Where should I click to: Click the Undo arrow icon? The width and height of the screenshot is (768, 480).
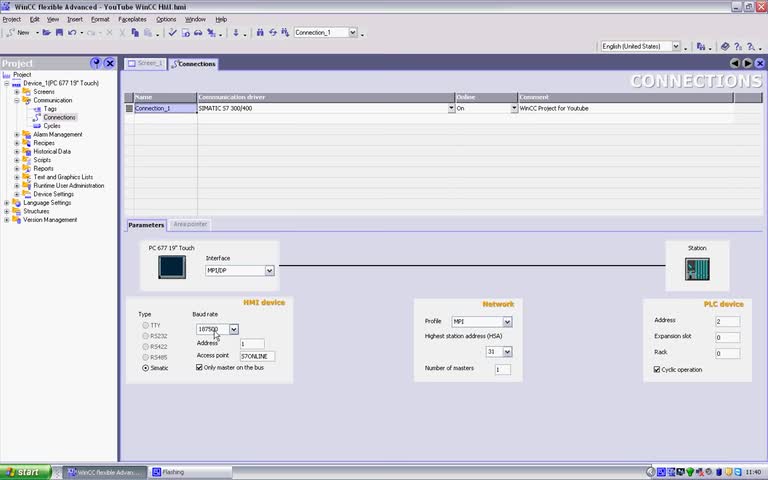(x=72, y=32)
